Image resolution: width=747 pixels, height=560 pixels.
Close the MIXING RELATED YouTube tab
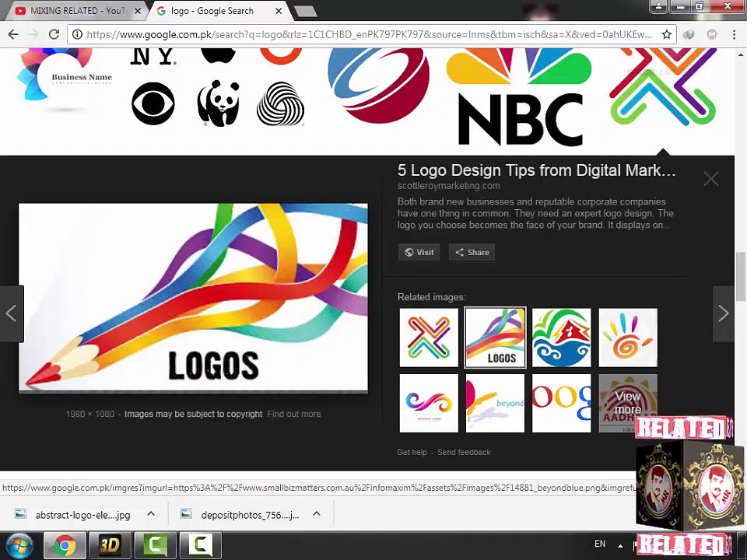tap(138, 11)
